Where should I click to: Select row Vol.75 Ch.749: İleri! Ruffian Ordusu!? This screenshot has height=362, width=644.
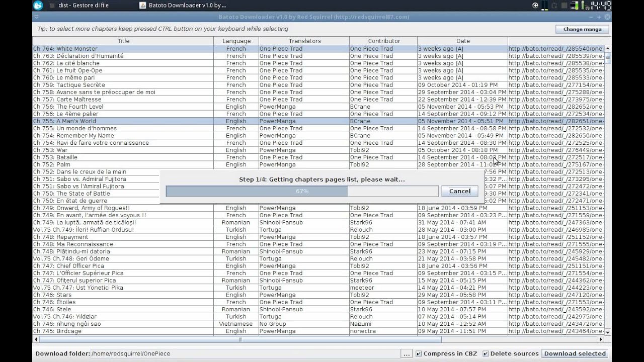pyautogui.click(x=318, y=230)
